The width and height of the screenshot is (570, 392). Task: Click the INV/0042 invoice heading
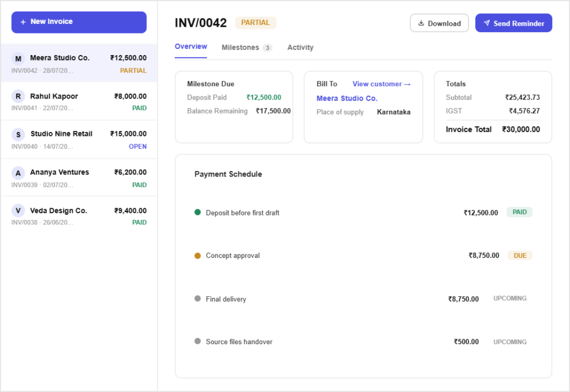[x=200, y=22]
